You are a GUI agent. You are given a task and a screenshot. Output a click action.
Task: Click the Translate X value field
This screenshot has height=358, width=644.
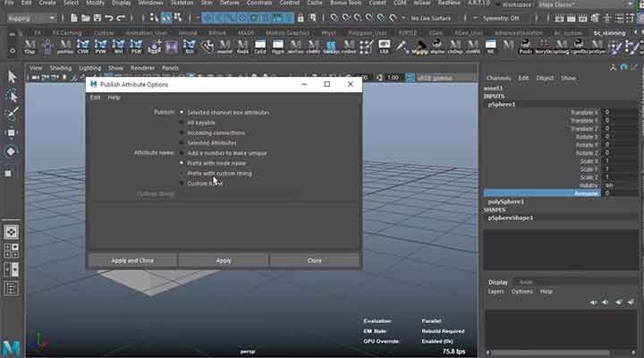623,112
